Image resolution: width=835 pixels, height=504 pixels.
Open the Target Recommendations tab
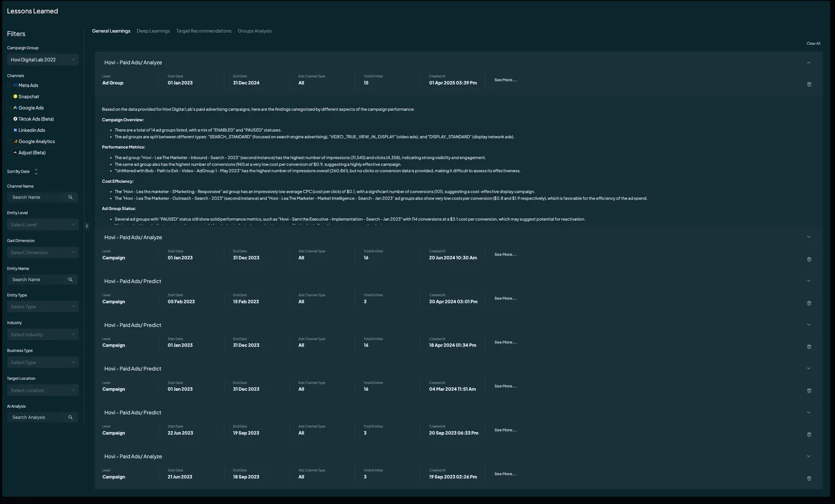click(204, 31)
